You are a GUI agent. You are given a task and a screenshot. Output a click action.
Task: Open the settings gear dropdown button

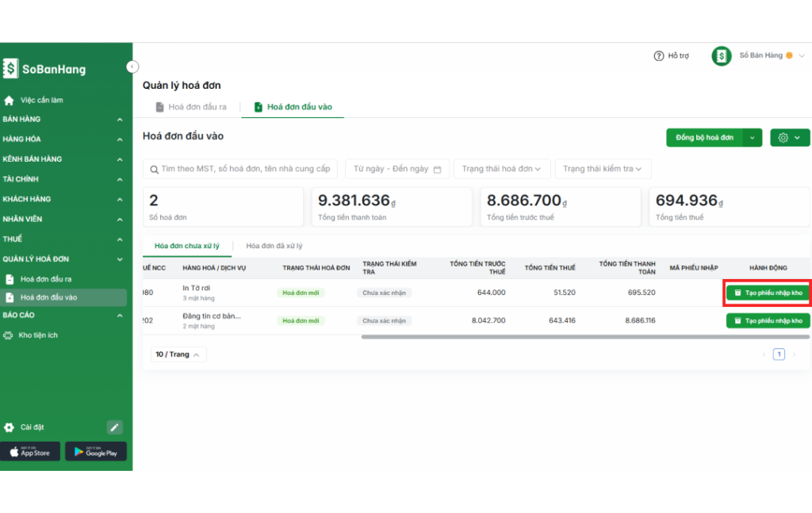[x=790, y=138]
